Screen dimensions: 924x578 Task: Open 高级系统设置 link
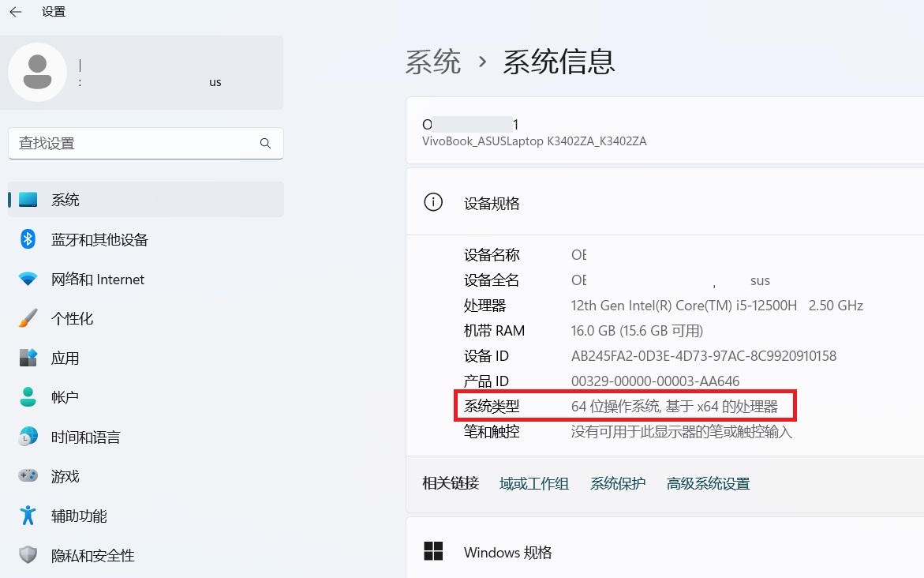coord(708,483)
